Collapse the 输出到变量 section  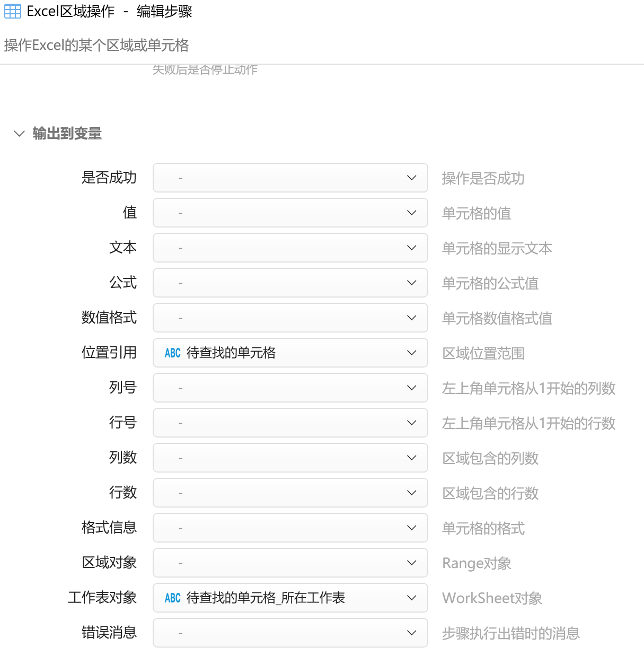tap(20, 134)
